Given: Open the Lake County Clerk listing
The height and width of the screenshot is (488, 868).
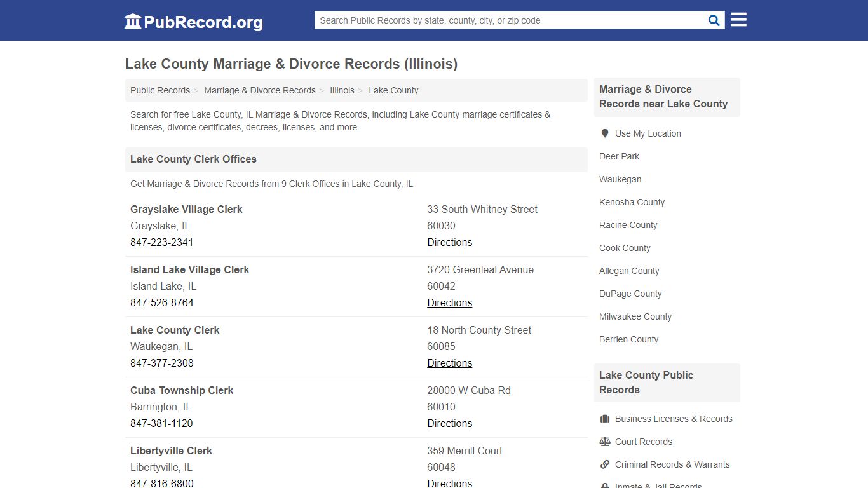Looking at the screenshot, I should pyautogui.click(x=175, y=330).
